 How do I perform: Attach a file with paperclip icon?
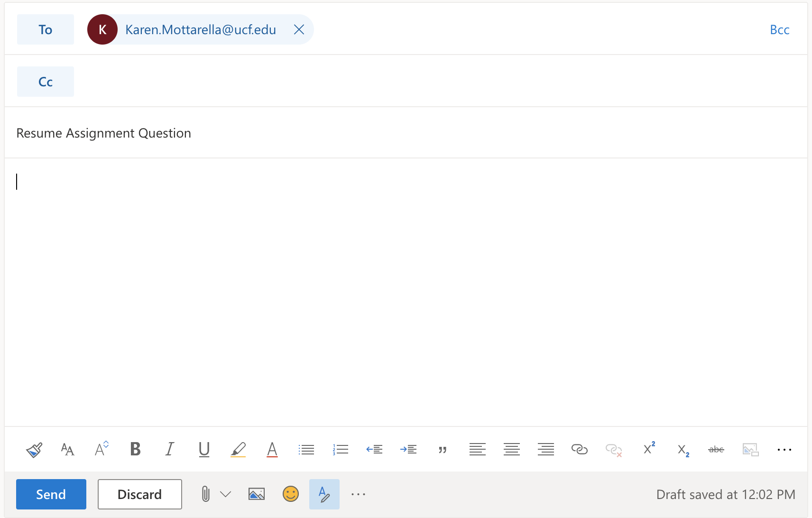(x=205, y=494)
